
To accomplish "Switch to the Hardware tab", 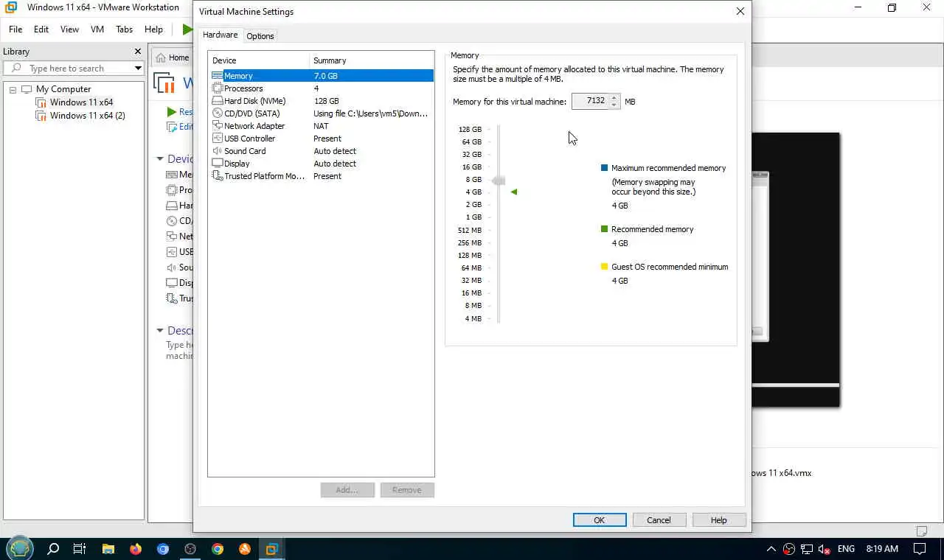I will [220, 35].
